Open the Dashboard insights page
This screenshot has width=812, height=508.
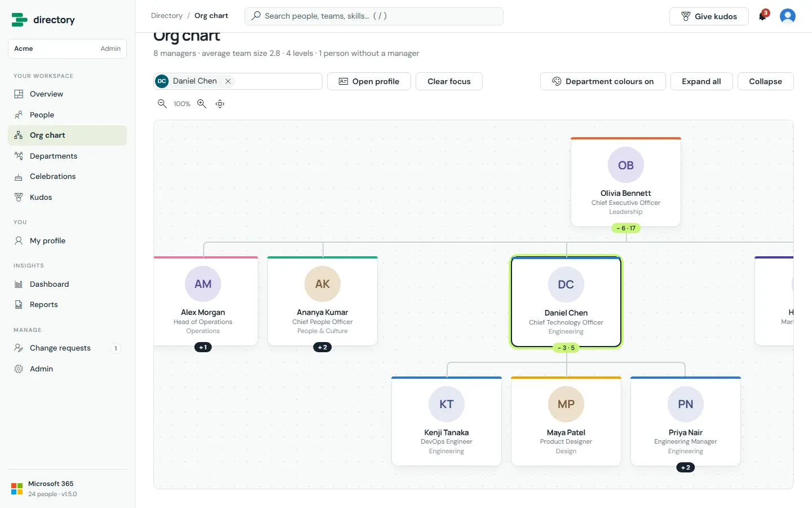(x=67, y=284)
